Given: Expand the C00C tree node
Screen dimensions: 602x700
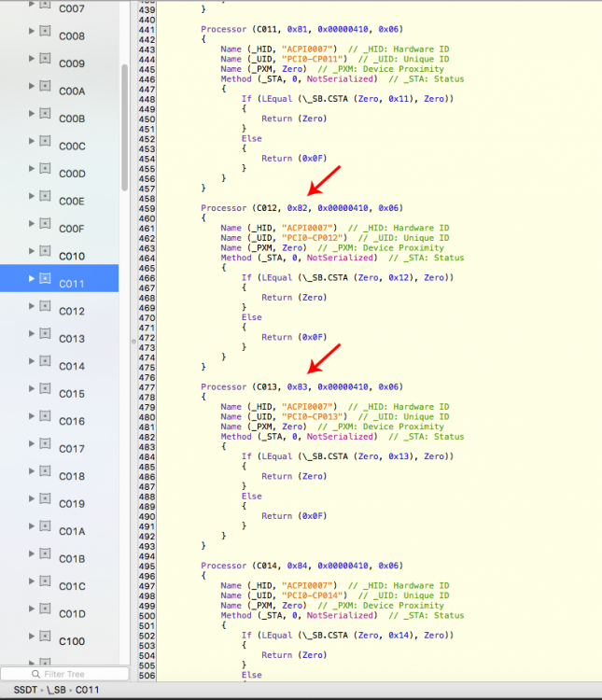Looking at the screenshot, I should pos(31,141).
